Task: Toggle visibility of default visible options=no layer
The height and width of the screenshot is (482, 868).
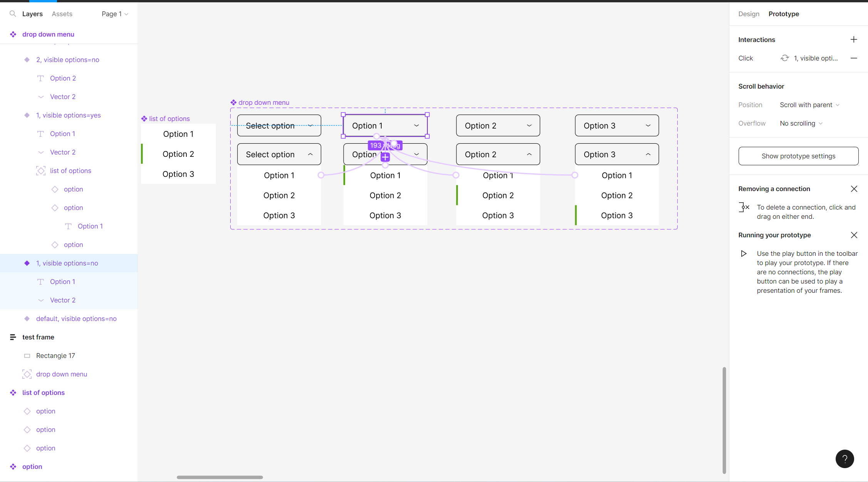Action: (125, 319)
